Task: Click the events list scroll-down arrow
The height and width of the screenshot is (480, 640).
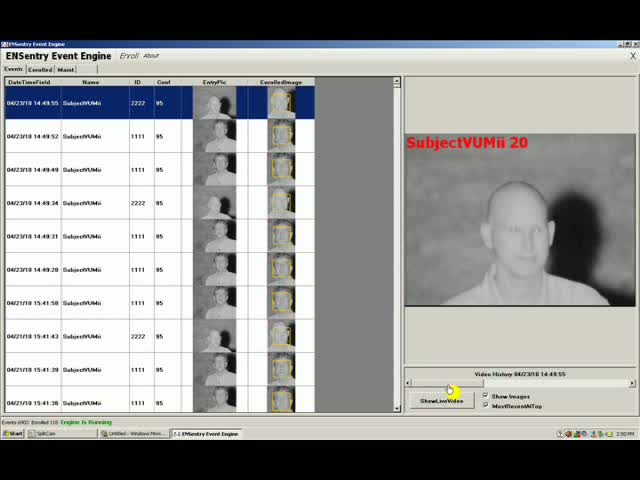Action: [397, 408]
